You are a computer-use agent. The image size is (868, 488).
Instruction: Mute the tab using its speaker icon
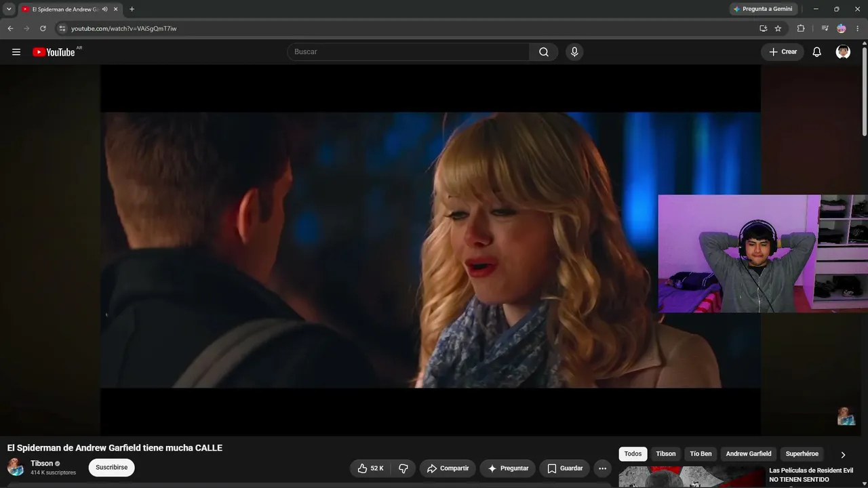click(104, 9)
